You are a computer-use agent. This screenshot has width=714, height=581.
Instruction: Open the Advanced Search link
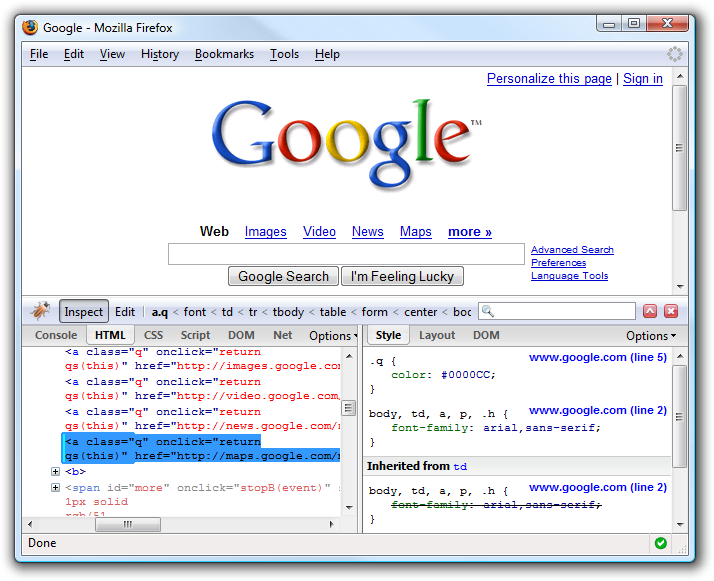[572, 250]
